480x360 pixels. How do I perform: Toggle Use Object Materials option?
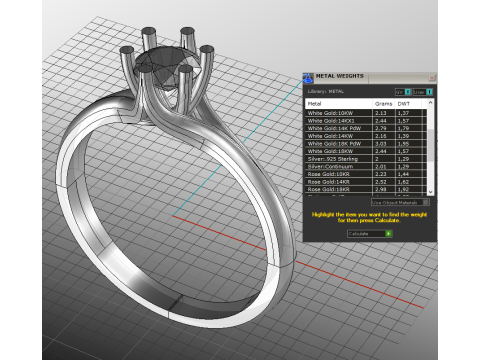[400, 202]
